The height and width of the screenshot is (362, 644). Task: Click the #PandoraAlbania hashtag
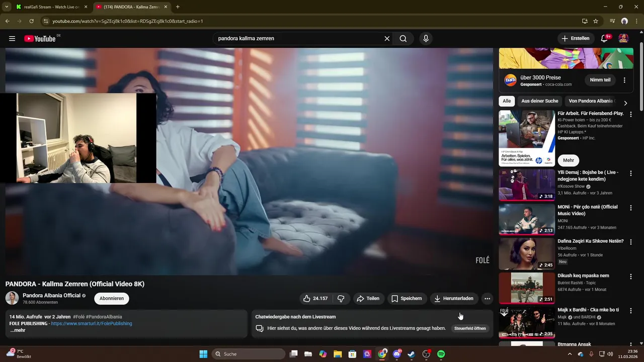104,317
